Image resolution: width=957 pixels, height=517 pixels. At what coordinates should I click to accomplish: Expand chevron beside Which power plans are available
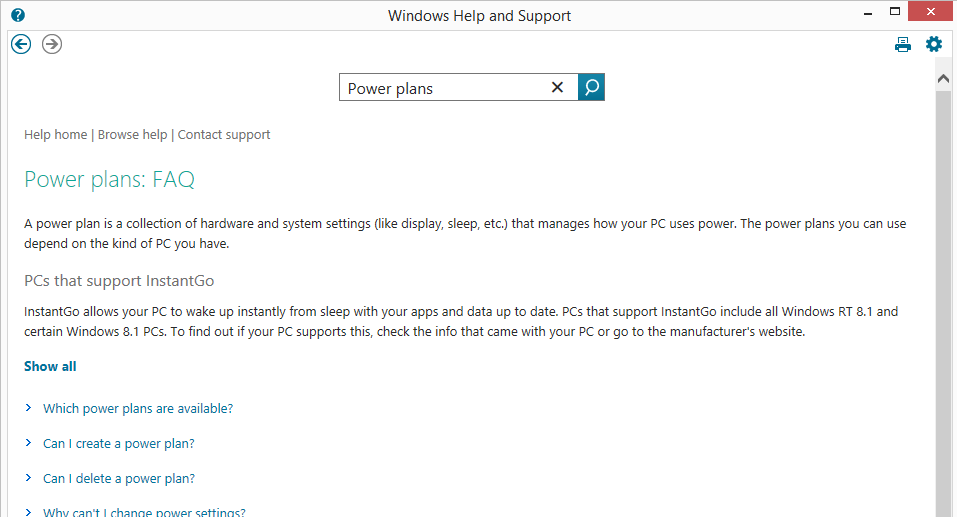[x=28, y=408]
